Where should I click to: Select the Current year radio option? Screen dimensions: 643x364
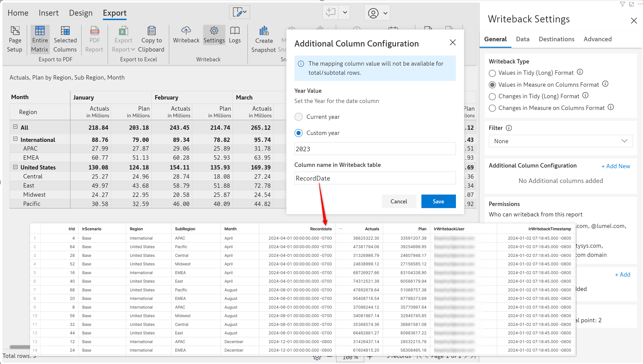click(298, 117)
